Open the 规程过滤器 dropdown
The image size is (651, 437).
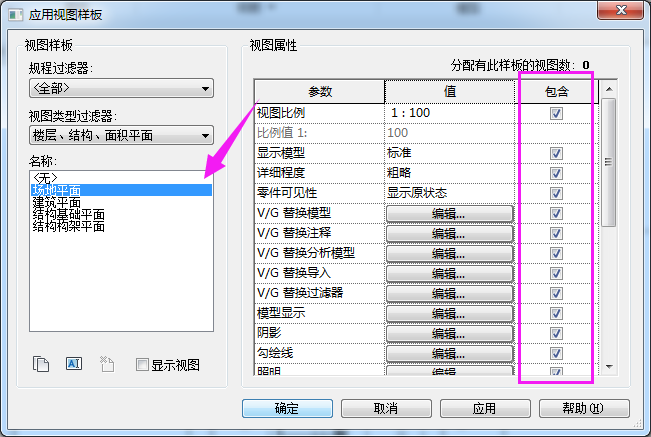[x=121, y=89]
